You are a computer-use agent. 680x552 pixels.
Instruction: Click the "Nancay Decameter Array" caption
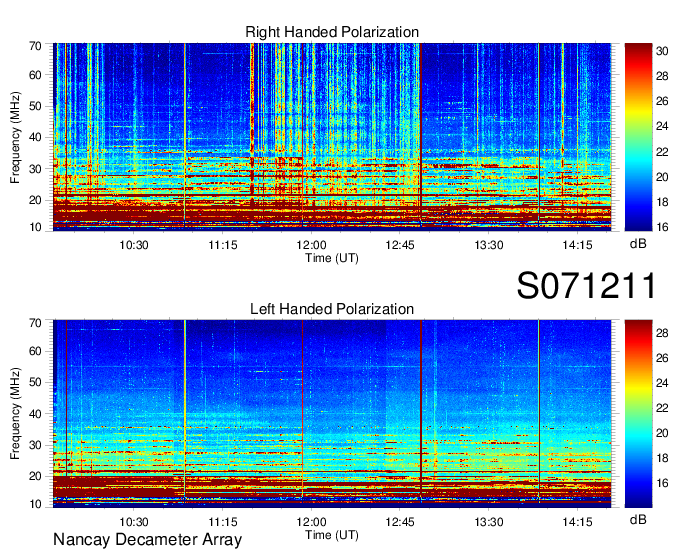tap(147, 539)
